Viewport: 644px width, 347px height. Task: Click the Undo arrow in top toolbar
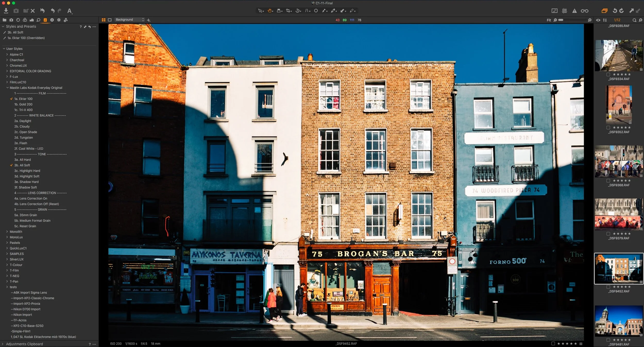(53, 11)
